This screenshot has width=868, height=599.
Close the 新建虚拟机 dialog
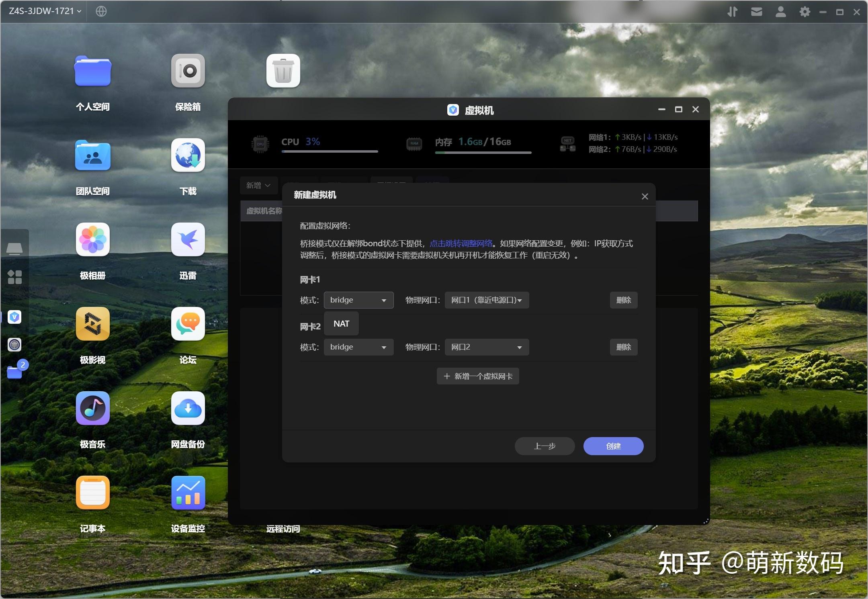(x=645, y=196)
